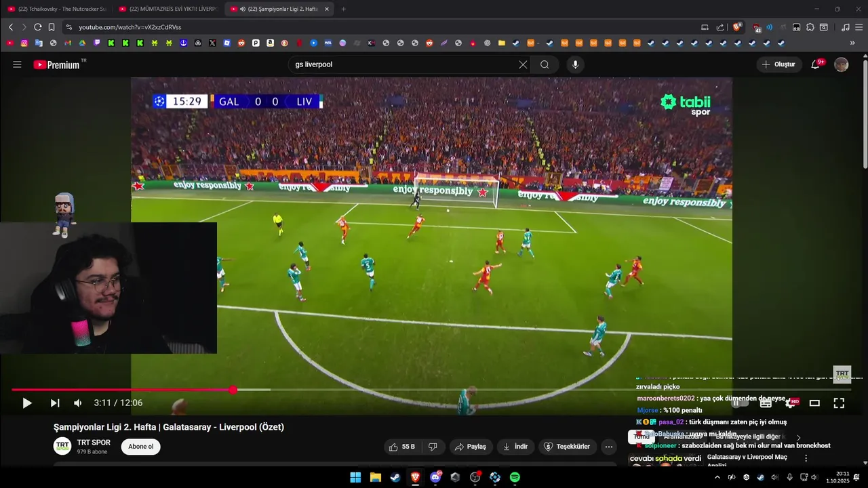Open the yellow folder bookmark
This screenshot has width=868, height=488.
501,43
